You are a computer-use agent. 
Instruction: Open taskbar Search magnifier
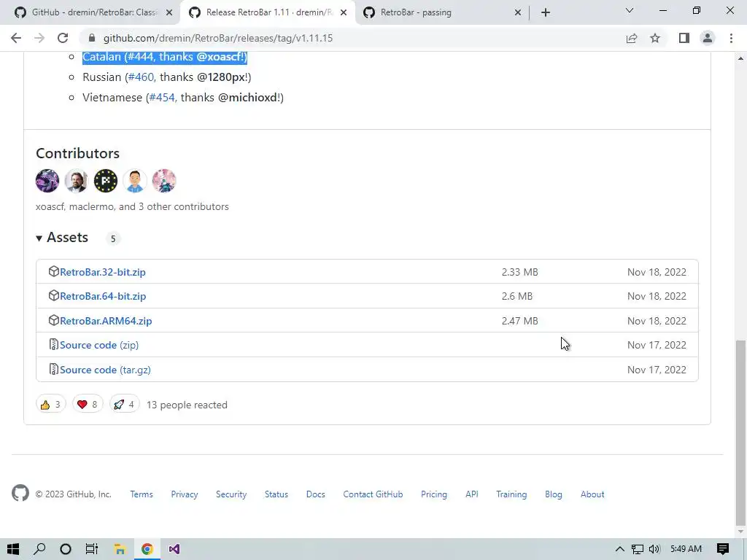[39, 549]
